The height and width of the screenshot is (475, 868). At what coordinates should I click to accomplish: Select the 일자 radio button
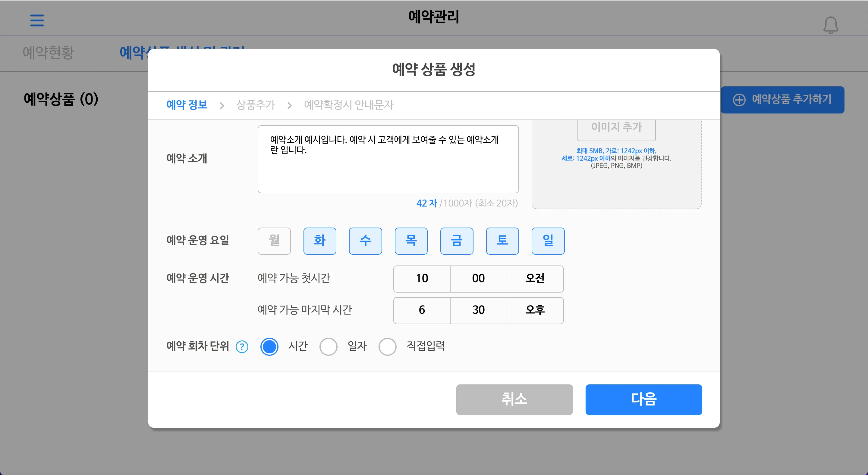pos(328,346)
